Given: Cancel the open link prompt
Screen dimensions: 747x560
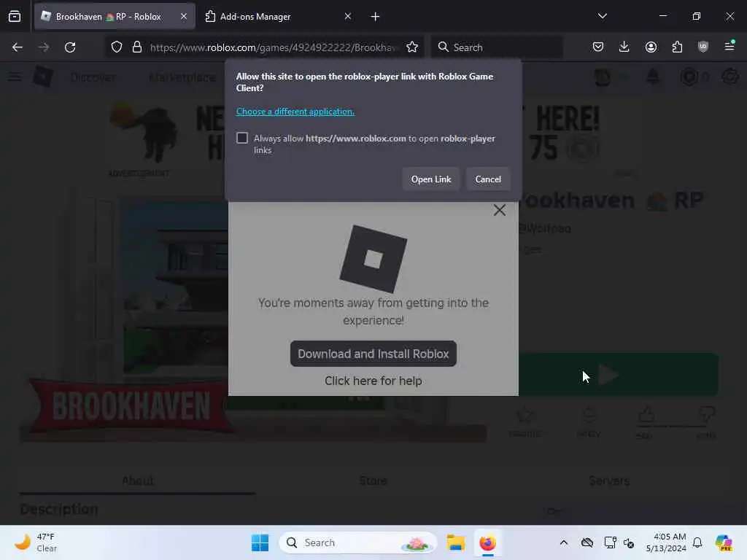Looking at the screenshot, I should [488, 179].
